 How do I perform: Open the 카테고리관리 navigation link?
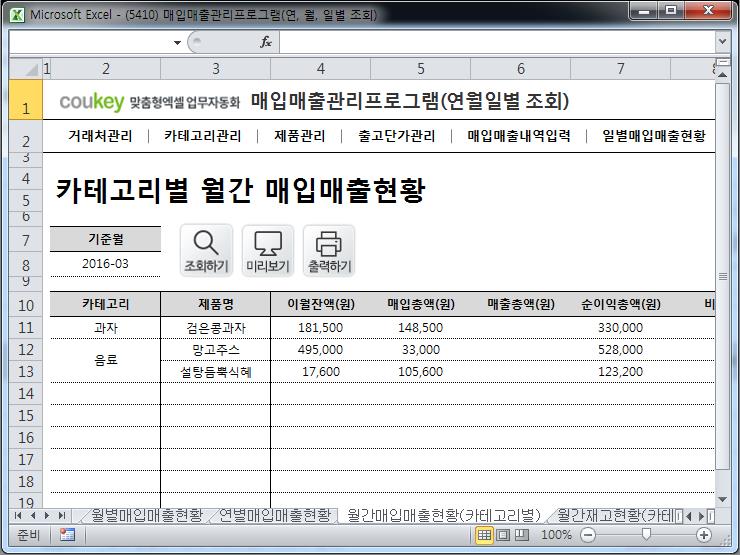click(202, 136)
